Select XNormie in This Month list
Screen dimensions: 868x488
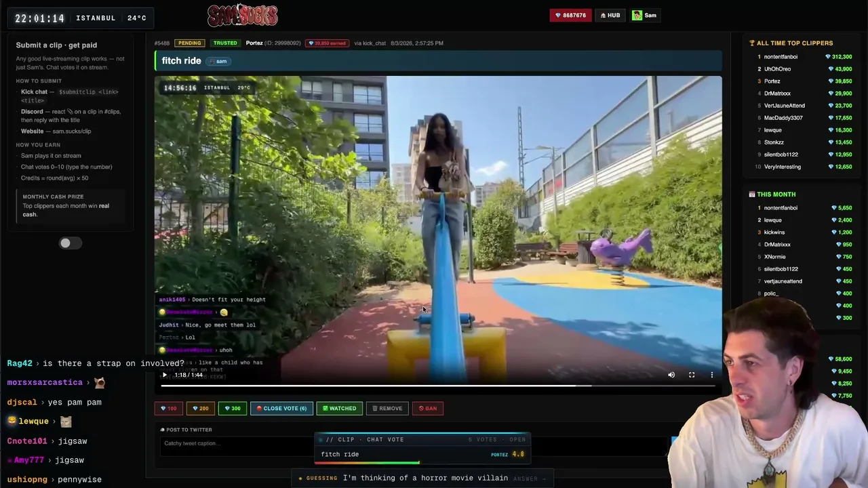pos(775,257)
